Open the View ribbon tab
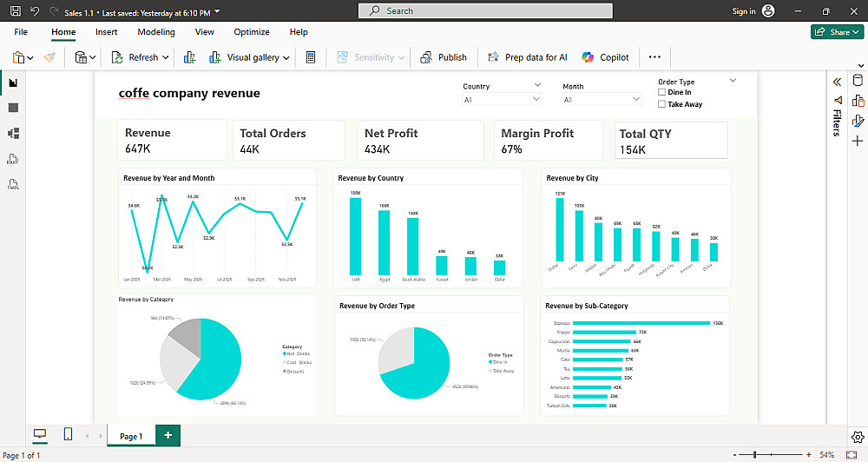This screenshot has width=868, height=462. pyautogui.click(x=204, y=32)
